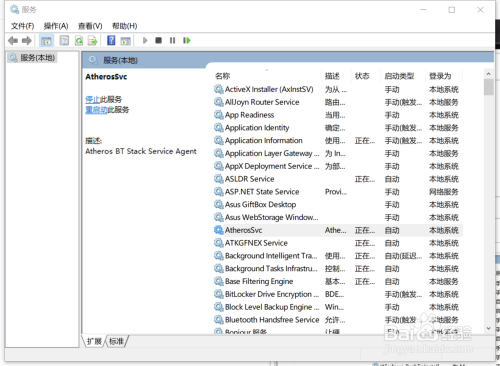This screenshot has height=366, width=500.
Task: Click the Export List toolbar icon
Action: click(93, 41)
